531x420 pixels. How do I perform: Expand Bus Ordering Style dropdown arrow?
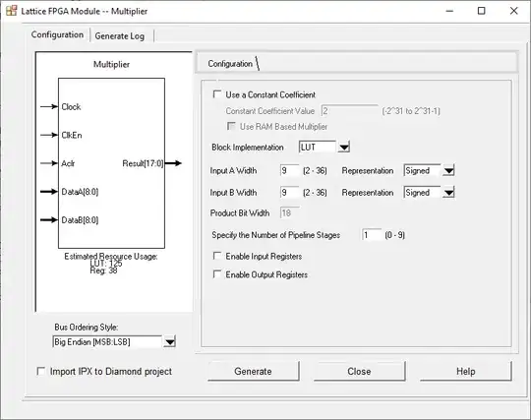click(169, 341)
